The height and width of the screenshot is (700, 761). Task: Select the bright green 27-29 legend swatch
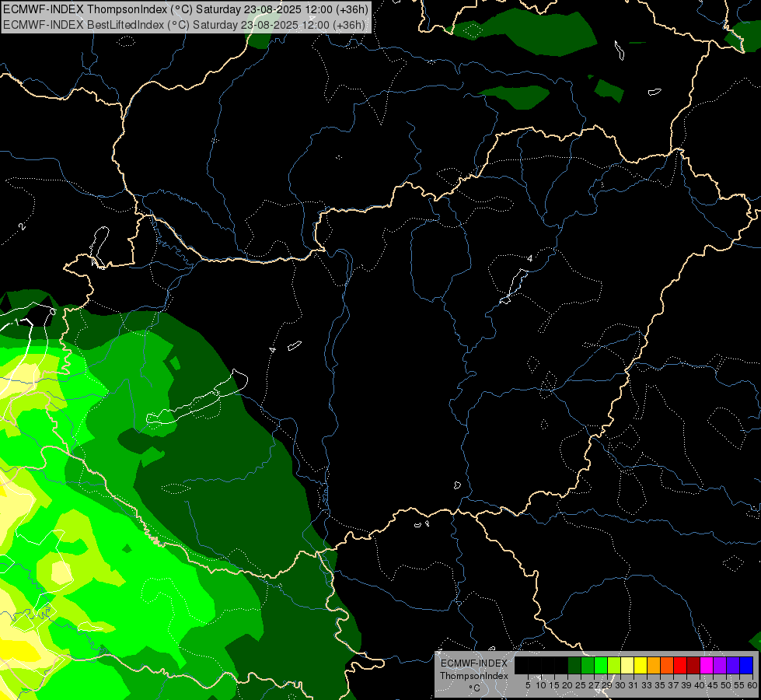(601, 665)
